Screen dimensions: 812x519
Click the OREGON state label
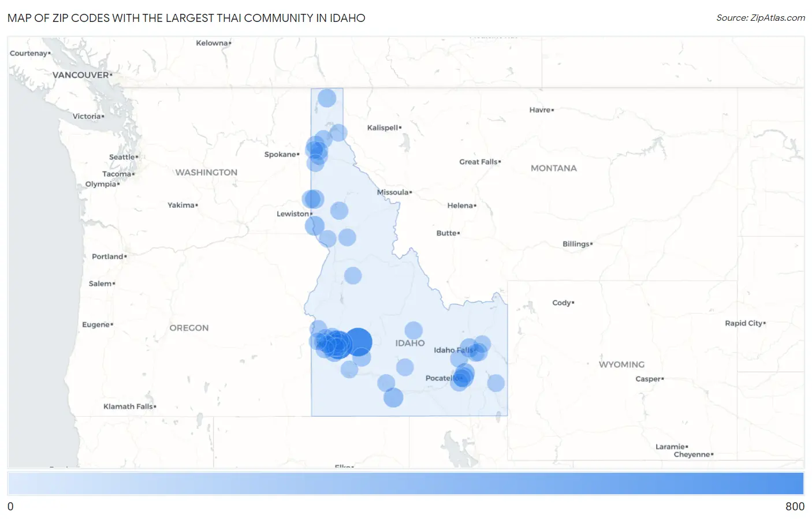[189, 327]
